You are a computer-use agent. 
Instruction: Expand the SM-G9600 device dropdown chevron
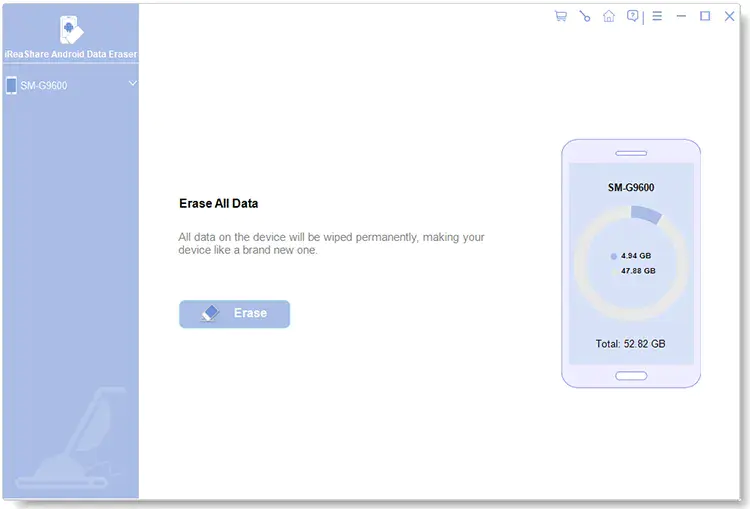tap(132, 84)
